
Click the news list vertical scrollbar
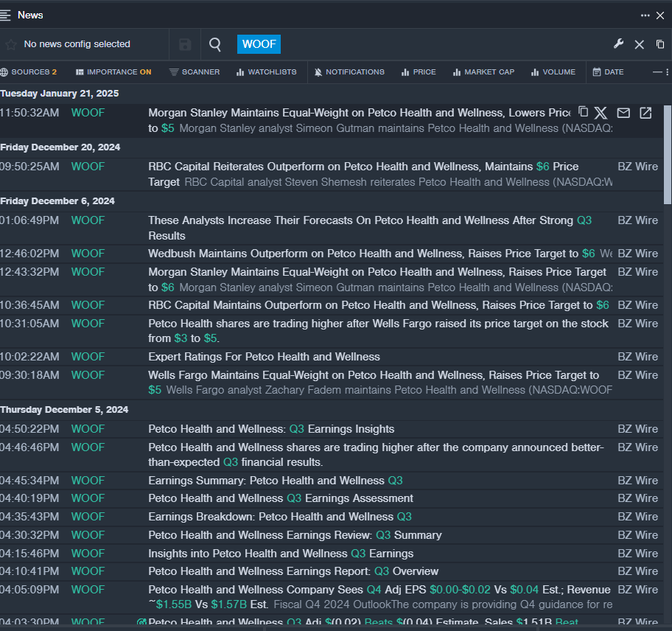668,155
